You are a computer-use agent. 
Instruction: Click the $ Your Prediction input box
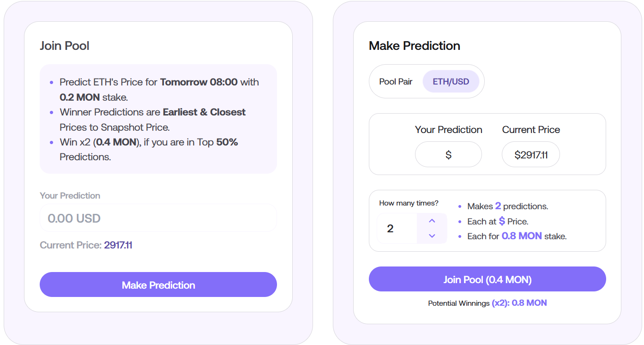point(448,155)
